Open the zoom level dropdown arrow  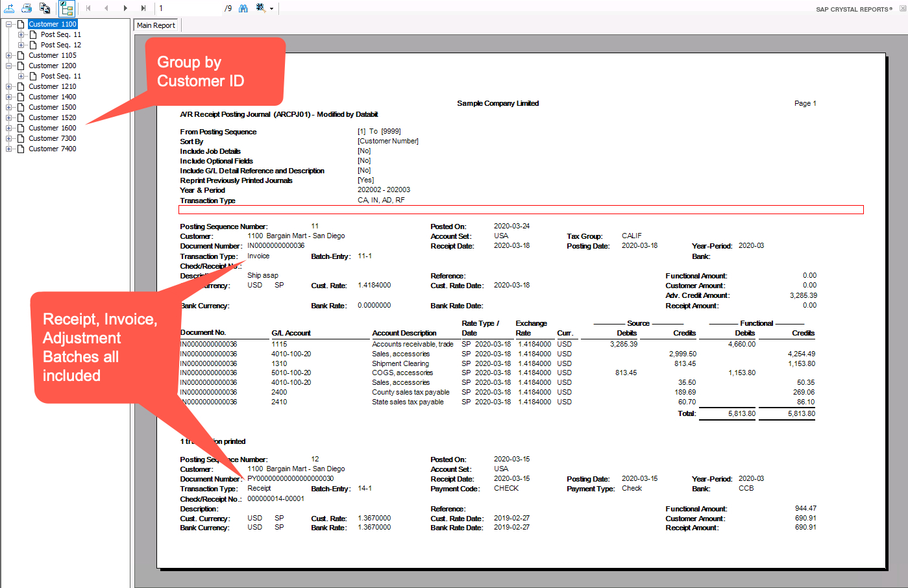pos(271,9)
